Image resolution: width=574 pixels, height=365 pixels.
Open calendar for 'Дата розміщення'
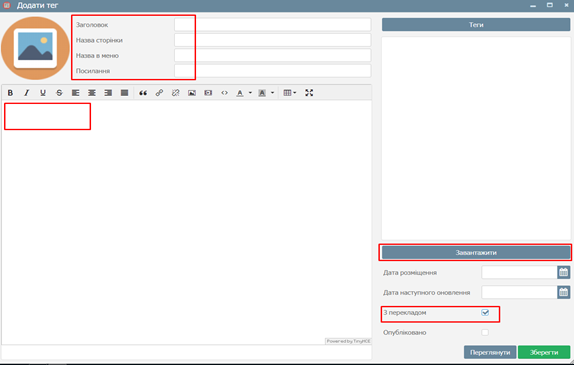coord(564,272)
